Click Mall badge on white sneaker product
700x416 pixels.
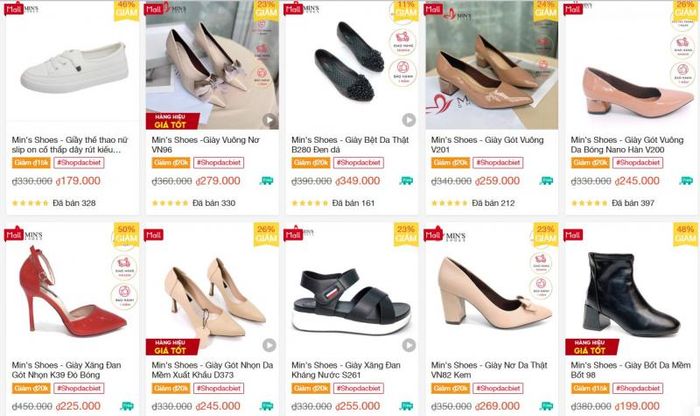pos(14,8)
